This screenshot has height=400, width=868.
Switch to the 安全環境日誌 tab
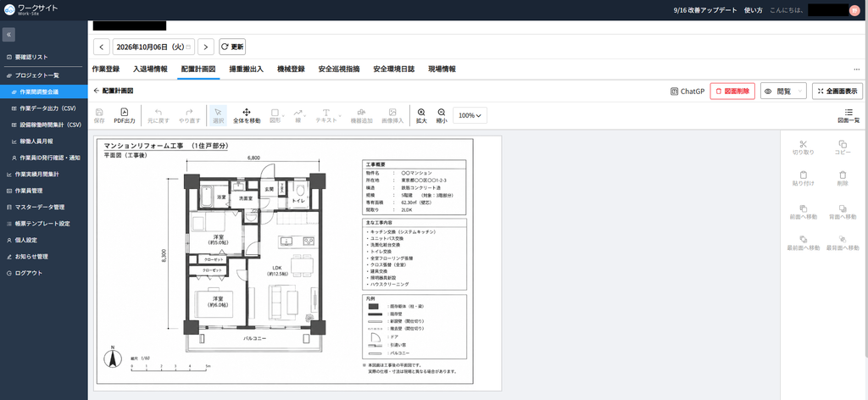pos(393,69)
